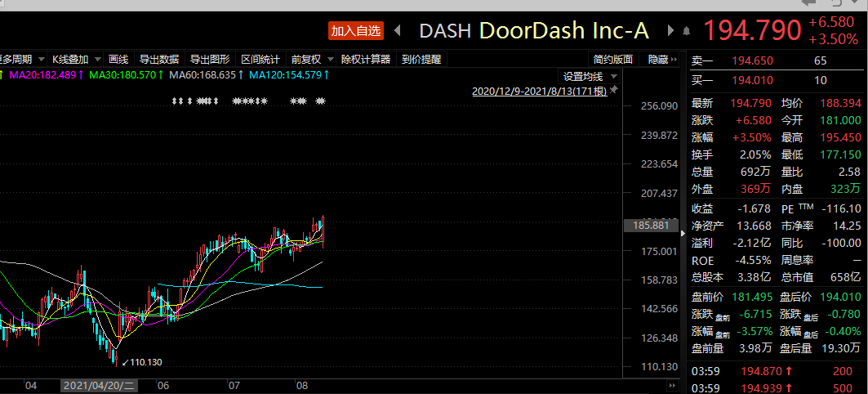Set a 到价提醒 price alert
The image size is (868, 394).
(x=421, y=60)
